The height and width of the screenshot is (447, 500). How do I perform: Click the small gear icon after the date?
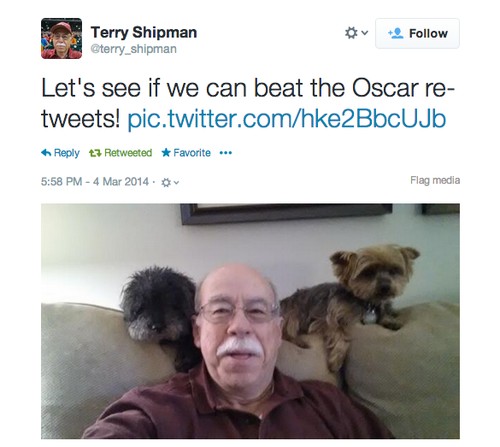click(x=166, y=182)
